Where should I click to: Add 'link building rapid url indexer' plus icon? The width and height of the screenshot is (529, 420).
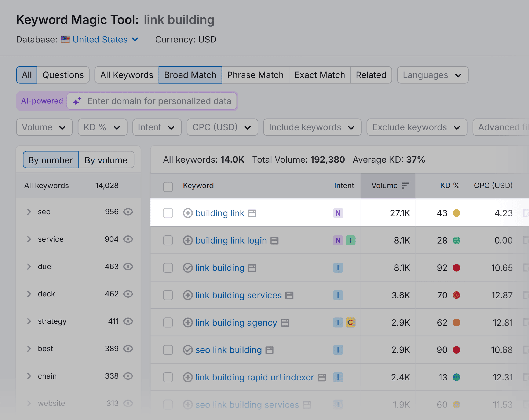pos(188,377)
